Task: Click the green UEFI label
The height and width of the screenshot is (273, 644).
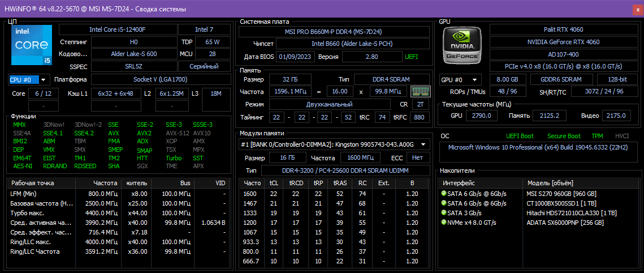Action: pyautogui.click(x=412, y=57)
